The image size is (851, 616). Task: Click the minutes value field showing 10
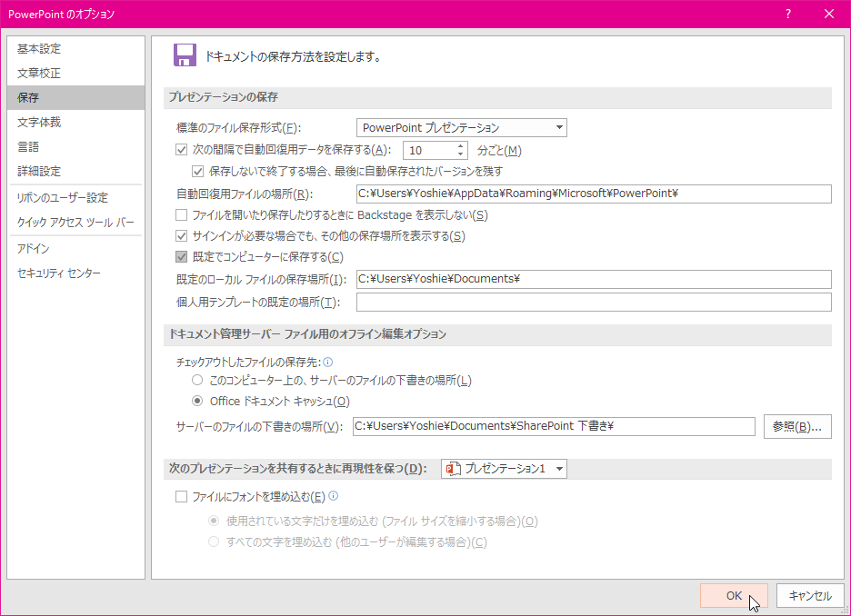(x=430, y=150)
